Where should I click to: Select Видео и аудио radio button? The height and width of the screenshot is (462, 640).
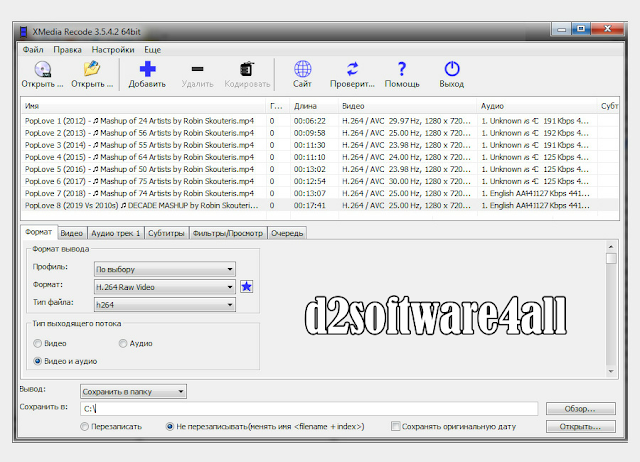38,361
